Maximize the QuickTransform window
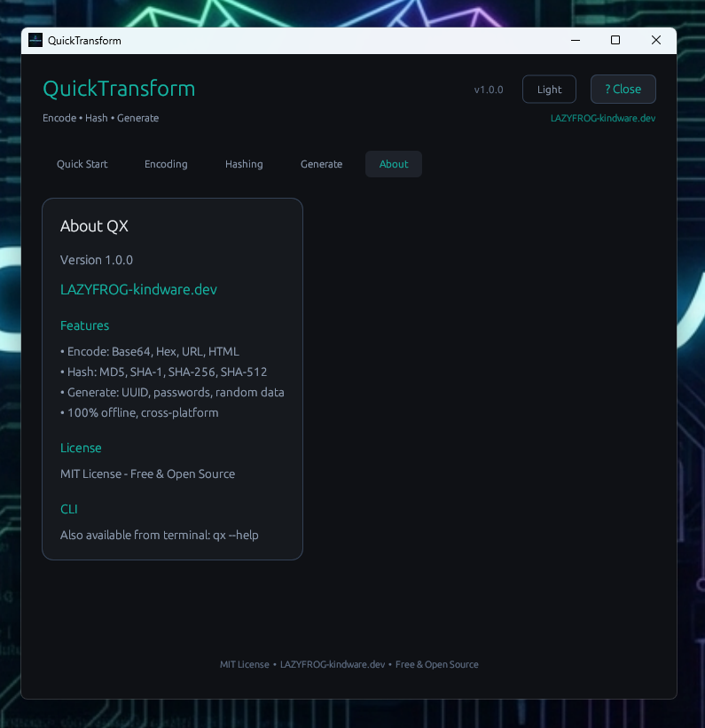Image resolution: width=705 pixels, height=728 pixels. point(615,41)
